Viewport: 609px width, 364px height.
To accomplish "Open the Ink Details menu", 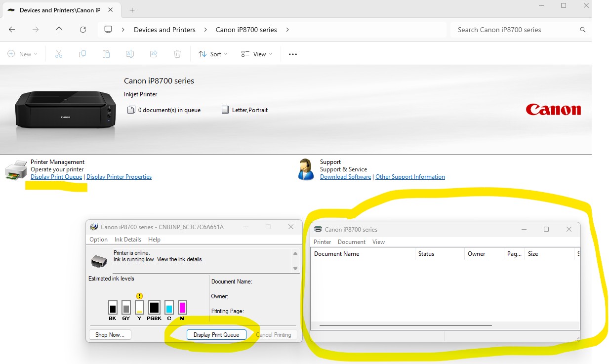I will pos(128,240).
